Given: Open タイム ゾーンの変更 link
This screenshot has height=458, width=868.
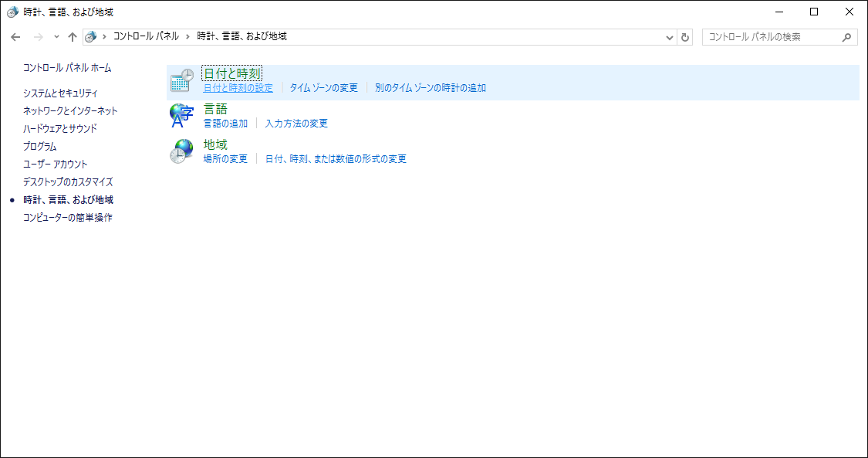Looking at the screenshot, I should click(x=323, y=88).
